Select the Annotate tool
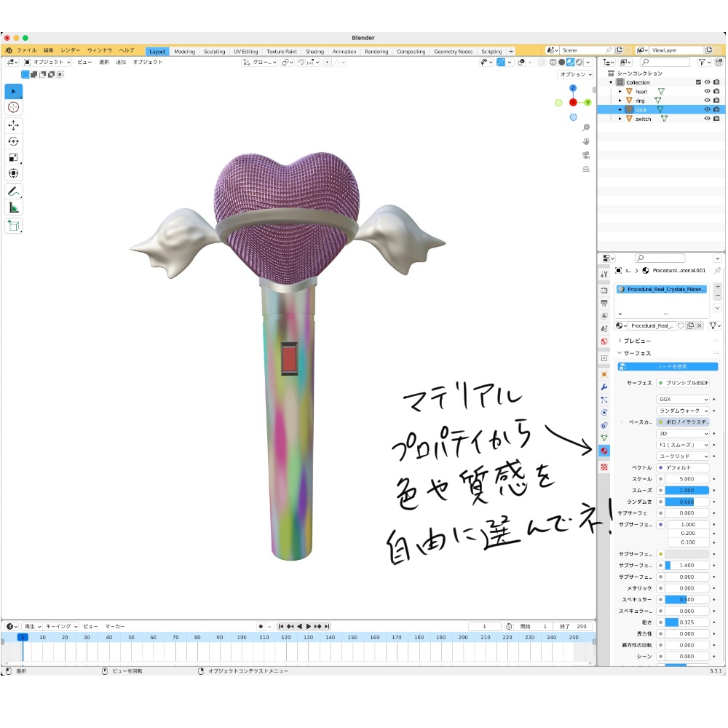The width and height of the screenshot is (728, 728). [13, 191]
